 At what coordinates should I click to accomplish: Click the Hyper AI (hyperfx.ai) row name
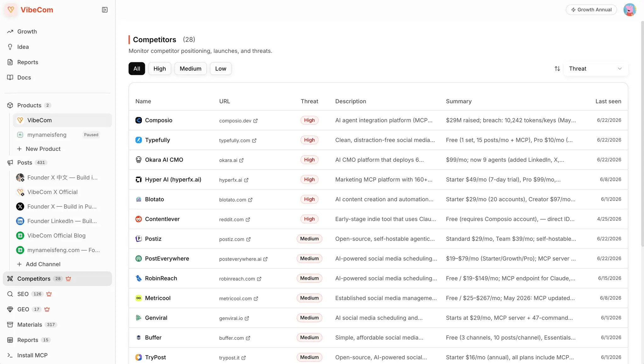173,180
